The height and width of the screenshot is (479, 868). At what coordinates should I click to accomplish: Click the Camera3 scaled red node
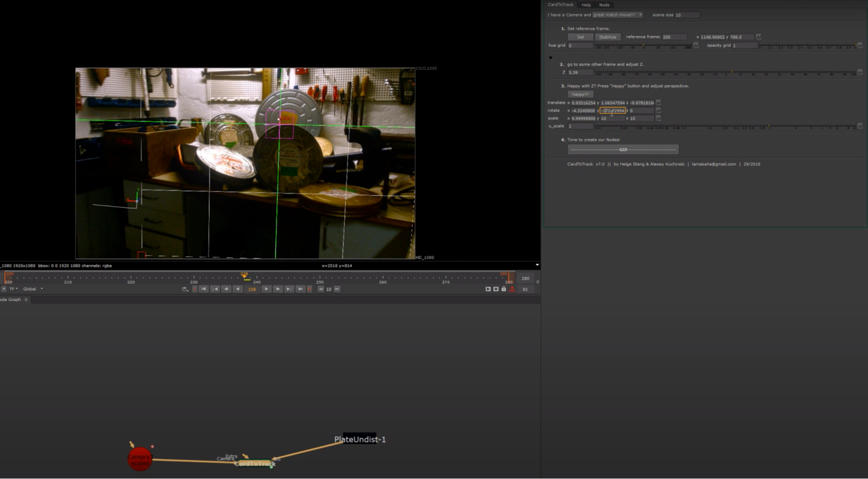(x=139, y=459)
